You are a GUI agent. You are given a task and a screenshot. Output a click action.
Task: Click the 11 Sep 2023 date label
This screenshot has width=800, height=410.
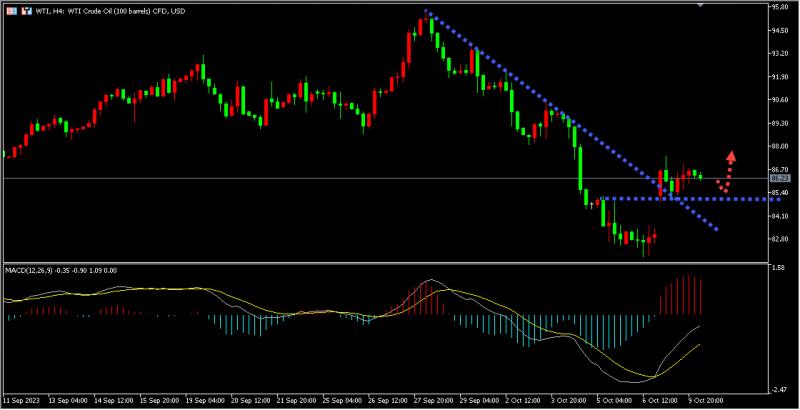click(20, 401)
